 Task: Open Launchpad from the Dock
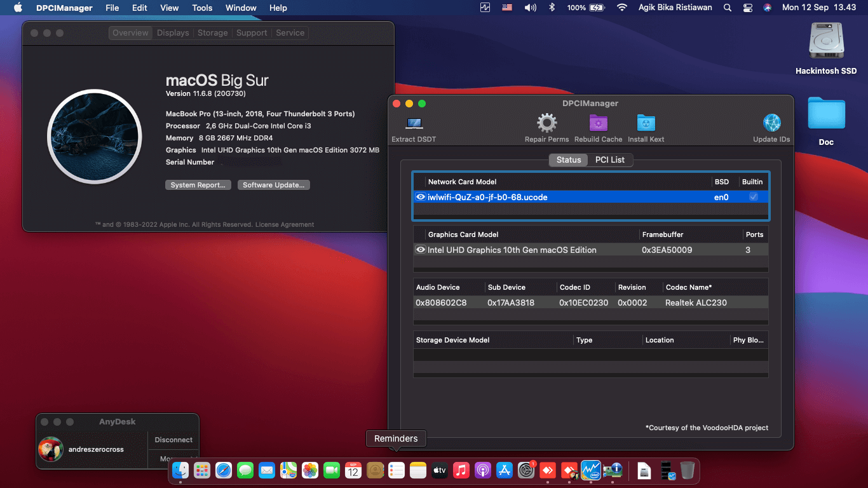click(x=202, y=470)
